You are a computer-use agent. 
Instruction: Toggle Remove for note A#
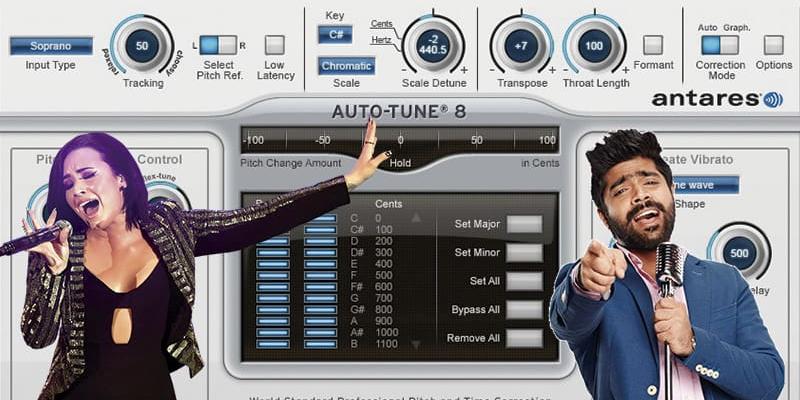[320, 333]
